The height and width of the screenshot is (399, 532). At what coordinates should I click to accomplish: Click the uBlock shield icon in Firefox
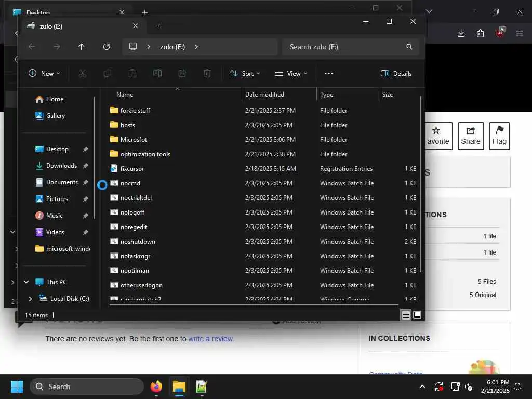pos(500,33)
